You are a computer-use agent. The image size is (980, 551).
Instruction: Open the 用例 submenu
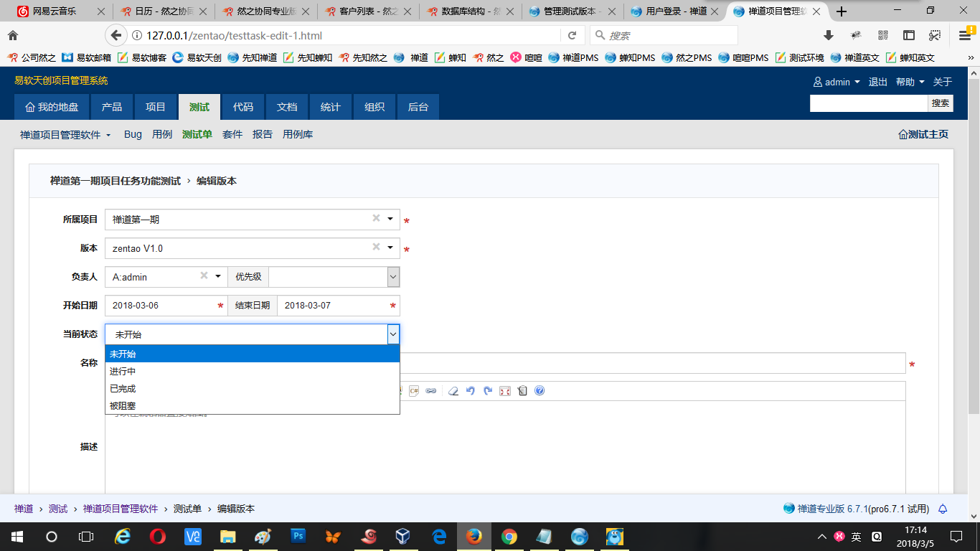point(162,134)
